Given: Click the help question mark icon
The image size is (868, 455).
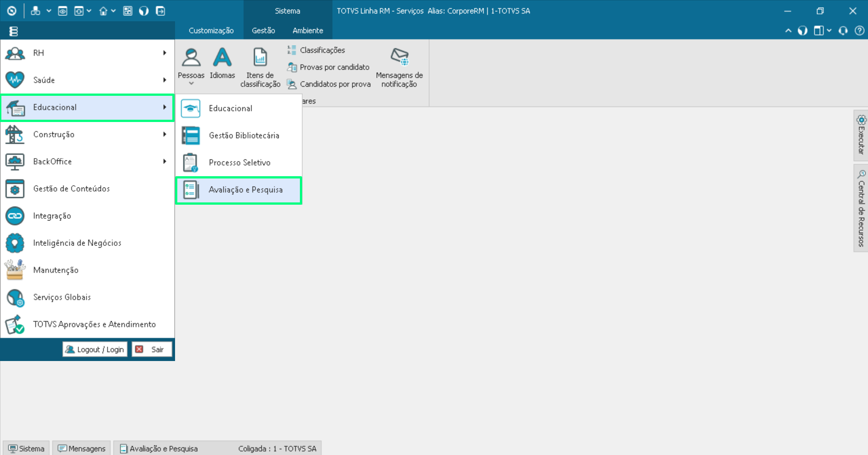Looking at the screenshot, I should 859,31.
